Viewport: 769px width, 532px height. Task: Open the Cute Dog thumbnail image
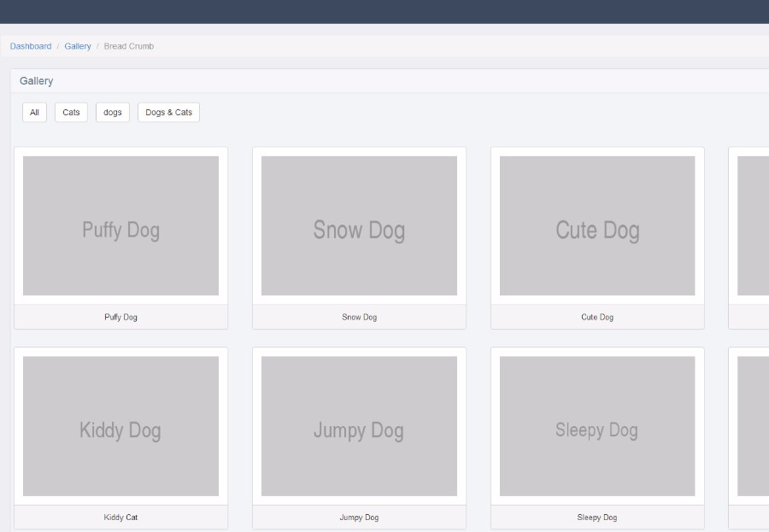pos(597,225)
